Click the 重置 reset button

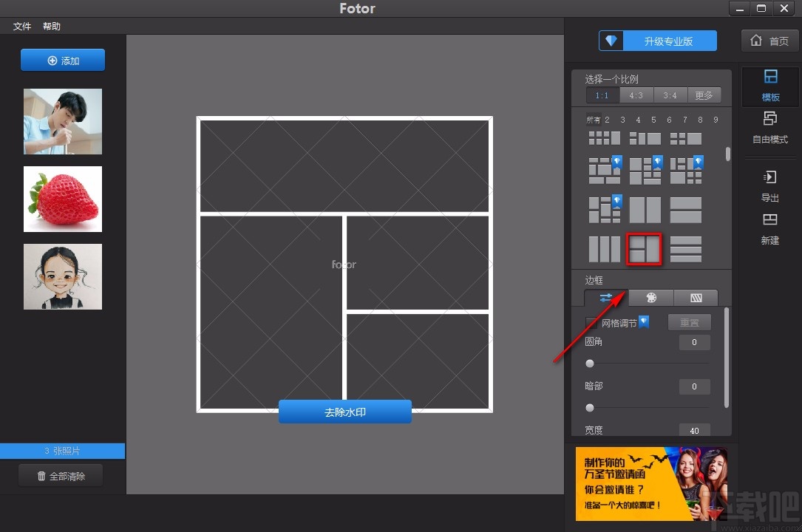(689, 322)
